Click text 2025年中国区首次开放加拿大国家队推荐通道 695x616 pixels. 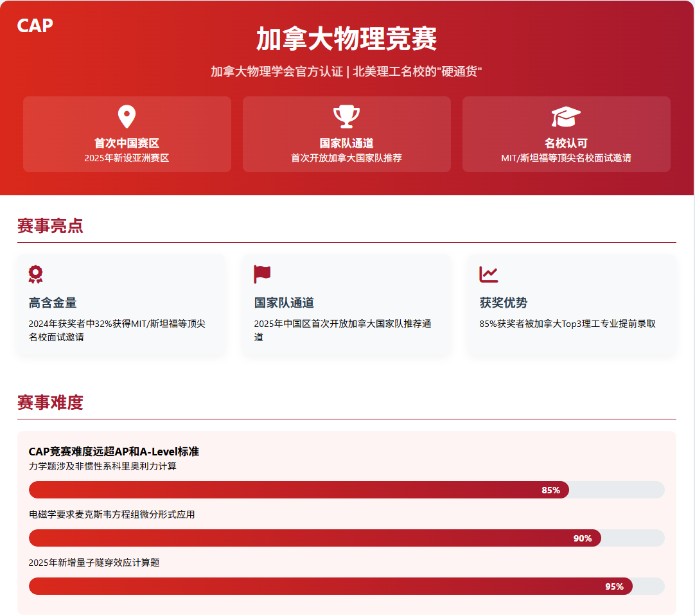342,330
